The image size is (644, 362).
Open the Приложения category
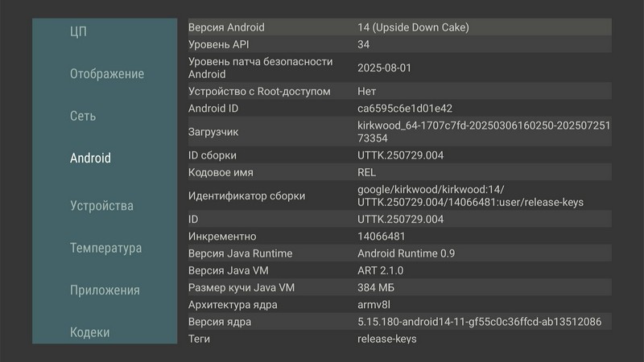pyautogui.click(x=105, y=290)
